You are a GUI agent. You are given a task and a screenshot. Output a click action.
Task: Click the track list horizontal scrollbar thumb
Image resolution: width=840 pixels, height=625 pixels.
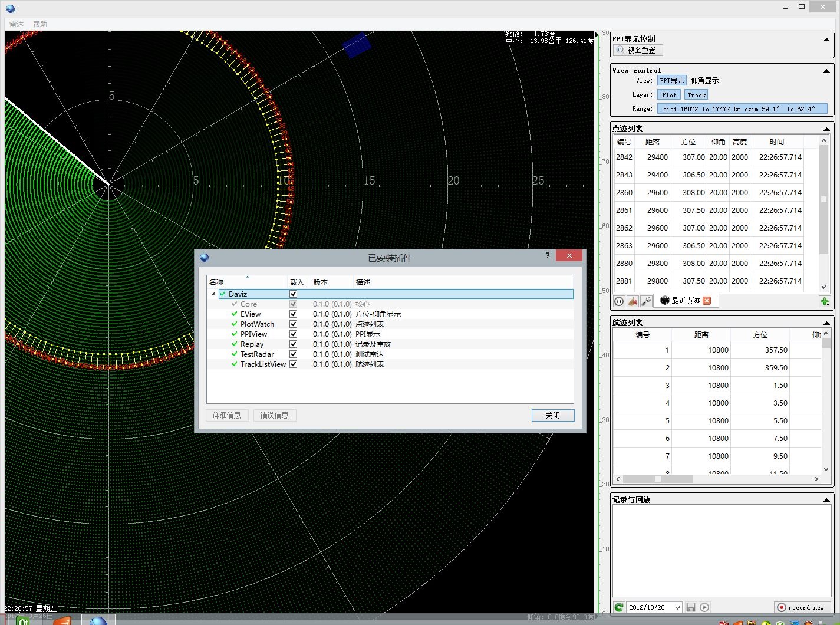point(658,479)
